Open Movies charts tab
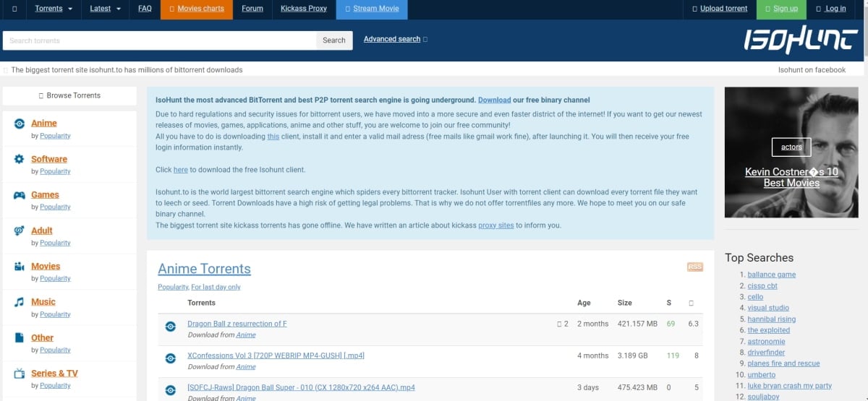 (197, 9)
